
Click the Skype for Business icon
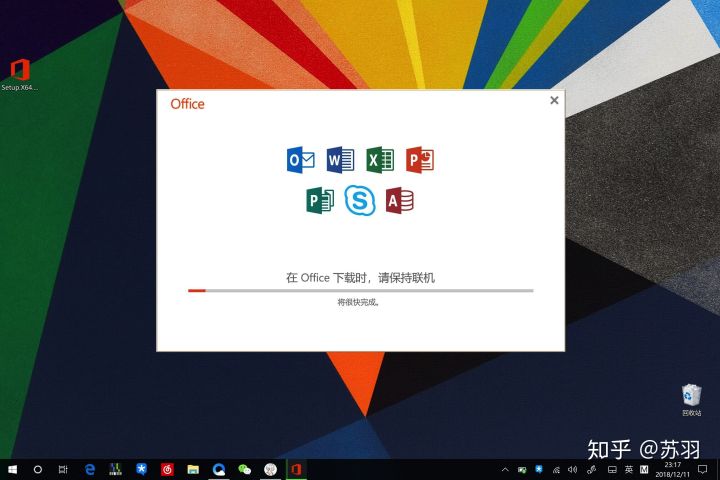pyautogui.click(x=360, y=200)
